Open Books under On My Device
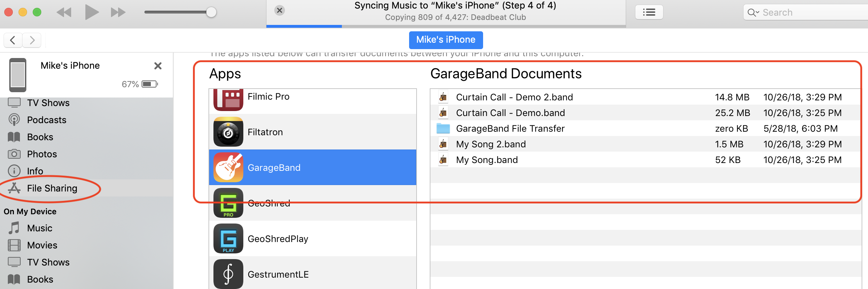The height and width of the screenshot is (289, 868). (x=86, y=279)
